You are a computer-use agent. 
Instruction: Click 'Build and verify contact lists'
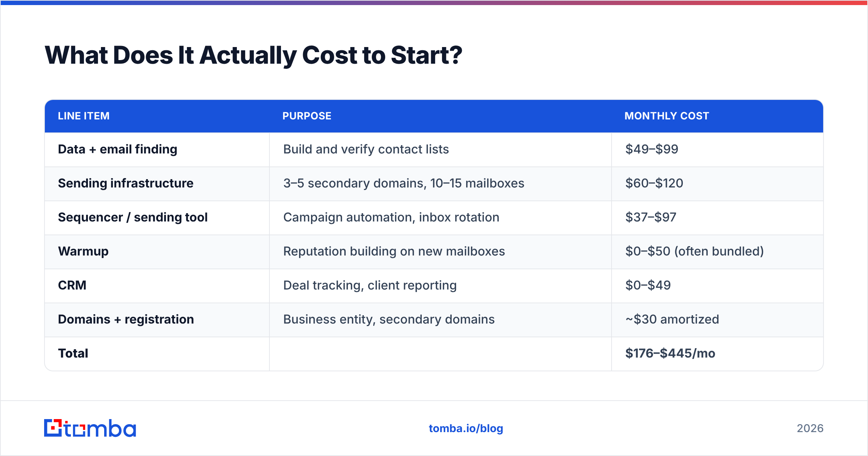coord(366,149)
